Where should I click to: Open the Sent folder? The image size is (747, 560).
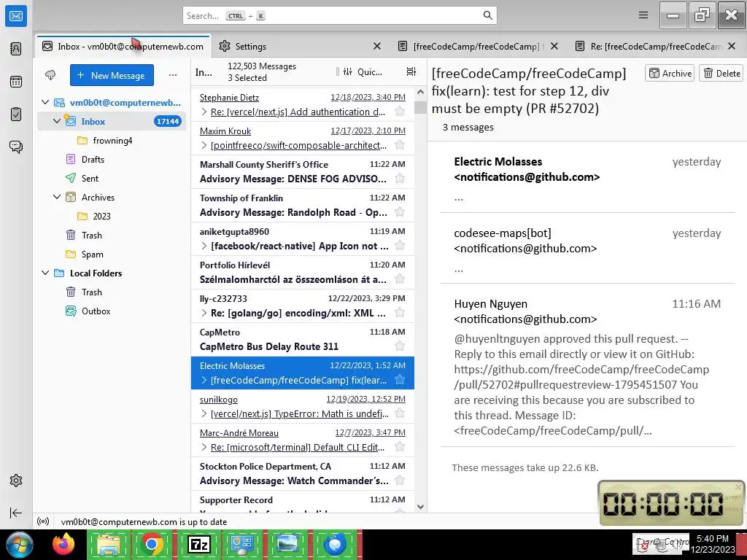pos(90,178)
